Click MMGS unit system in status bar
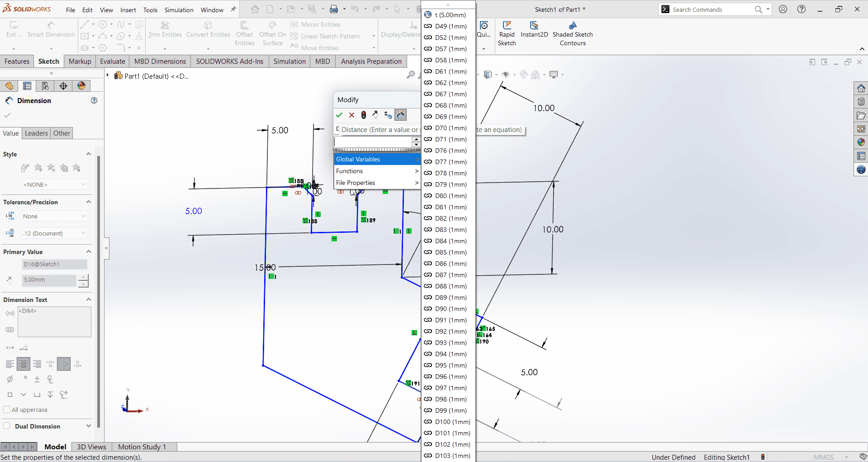Image resolution: width=868 pixels, height=462 pixels. (823, 457)
